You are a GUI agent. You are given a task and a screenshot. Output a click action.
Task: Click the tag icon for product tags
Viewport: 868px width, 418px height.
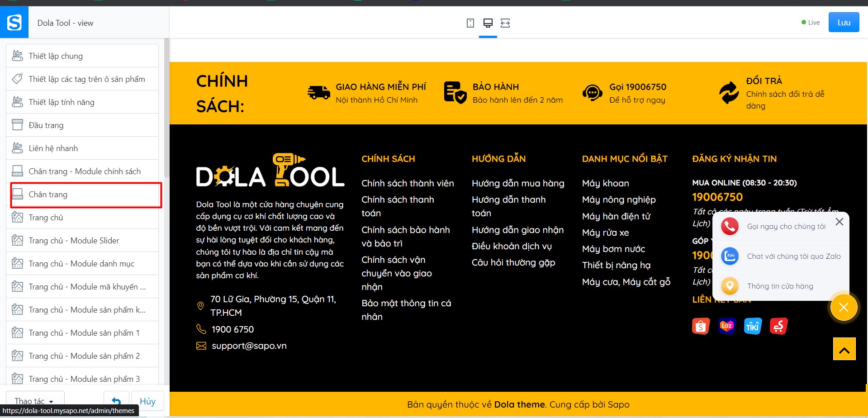pos(18,79)
